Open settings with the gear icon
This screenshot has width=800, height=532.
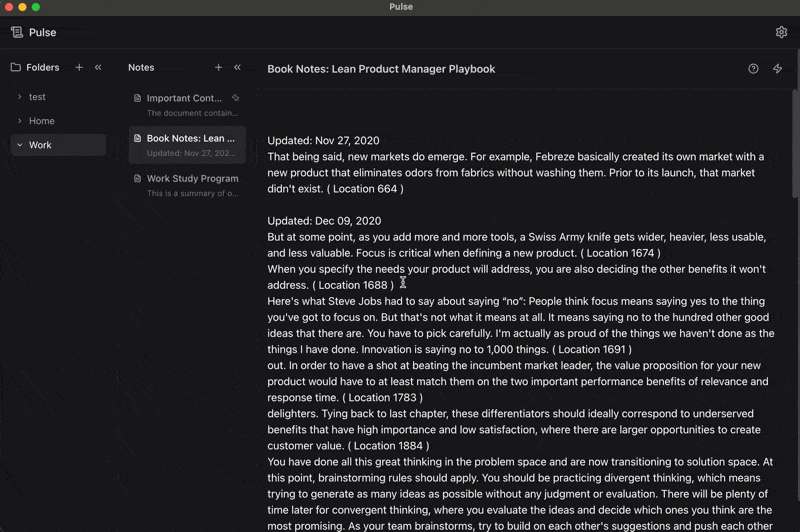pyautogui.click(x=781, y=32)
